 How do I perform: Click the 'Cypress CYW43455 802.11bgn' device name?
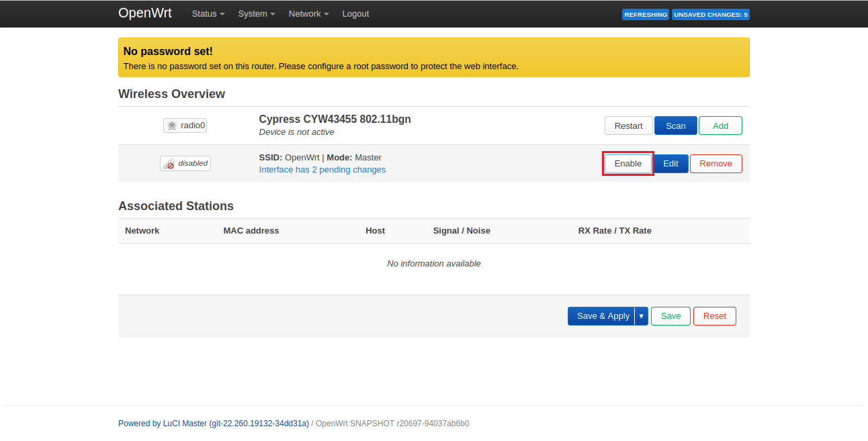tap(335, 119)
